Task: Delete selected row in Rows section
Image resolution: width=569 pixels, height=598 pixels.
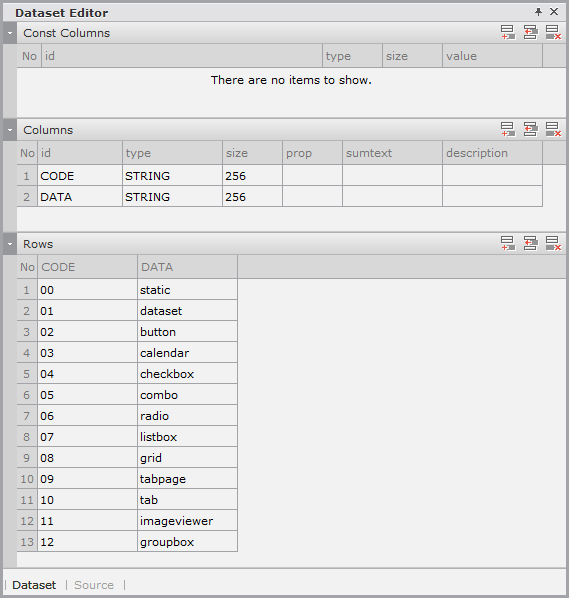Action: pos(553,243)
